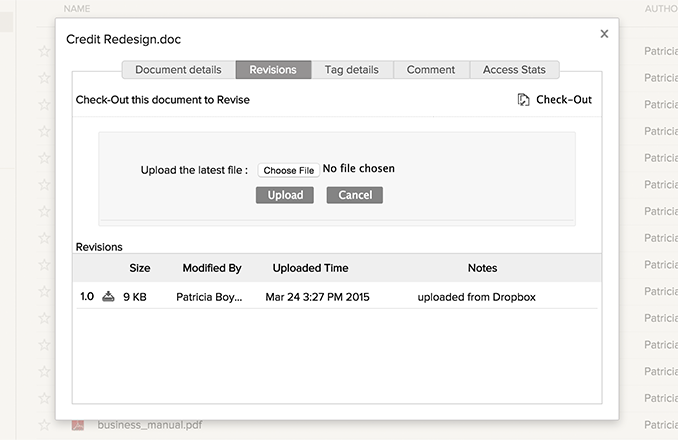
Task: Open the Tag details tab
Action: point(351,70)
